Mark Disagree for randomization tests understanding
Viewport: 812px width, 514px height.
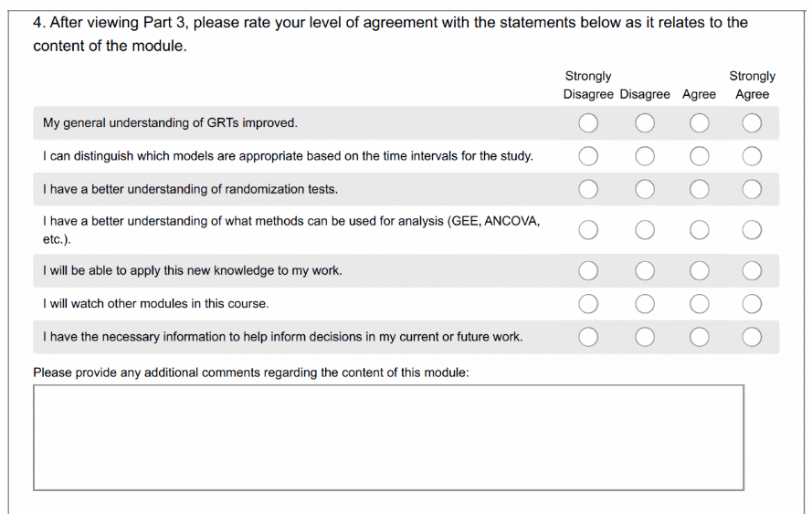(x=645, y=190)
